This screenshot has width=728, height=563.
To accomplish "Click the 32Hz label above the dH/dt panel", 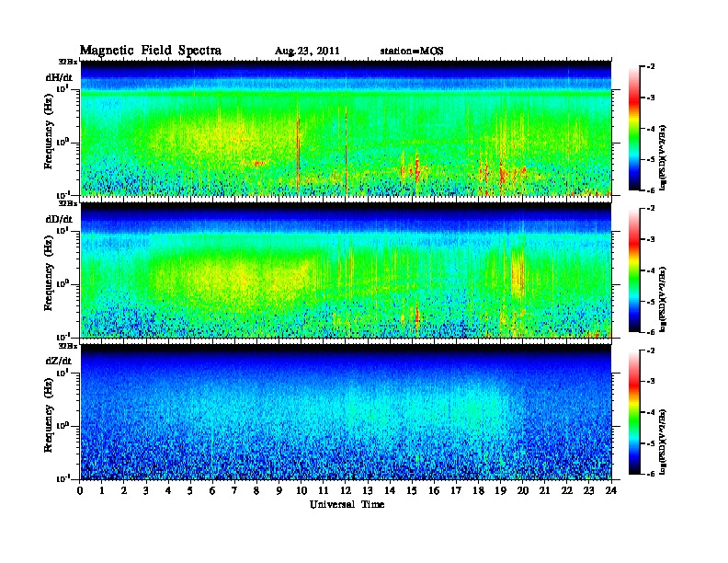I will click(68, 62).
